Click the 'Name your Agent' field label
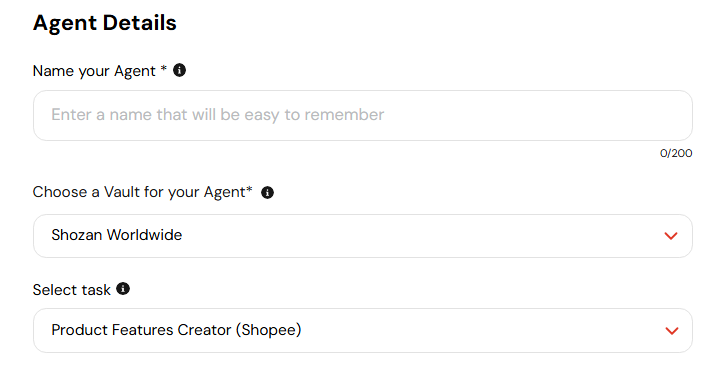722x372 pixels. (x=94, y=71)
